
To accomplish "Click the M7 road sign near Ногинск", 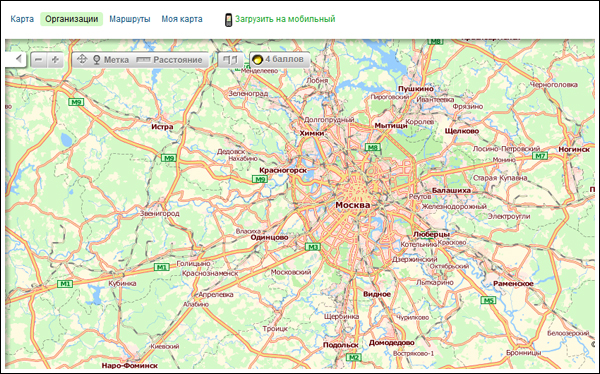I will (540, 156).
